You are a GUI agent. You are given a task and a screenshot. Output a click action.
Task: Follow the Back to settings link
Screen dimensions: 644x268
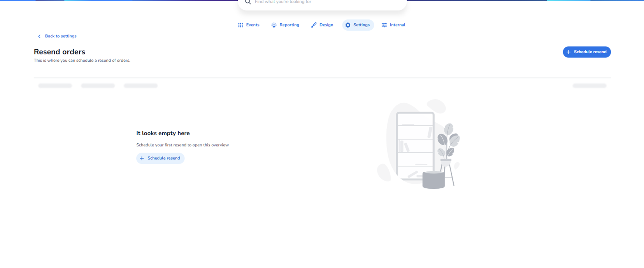[61, 36]
